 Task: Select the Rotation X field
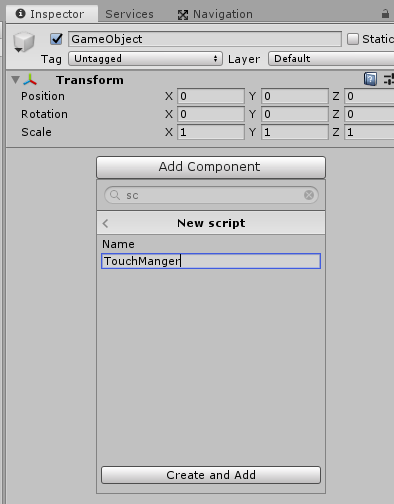pyautogui.click(x=211, y=114)
